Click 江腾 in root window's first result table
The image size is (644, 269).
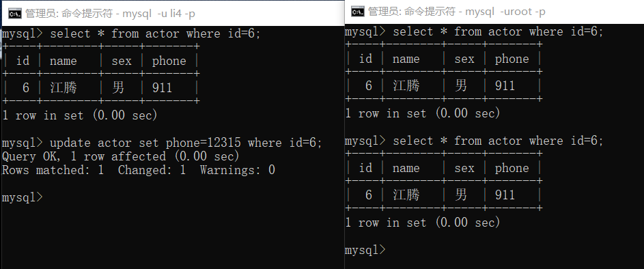click(x=406, y=86)
